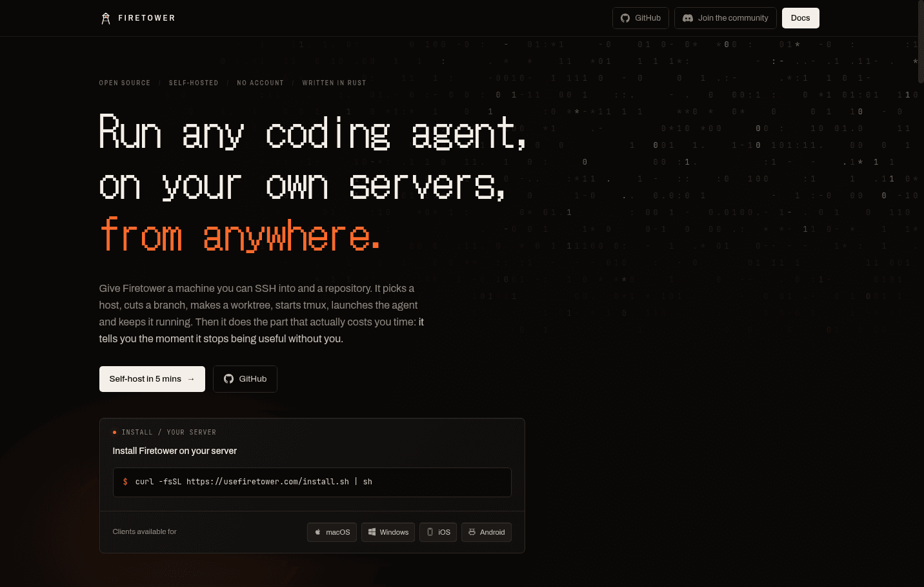Click the FIRETOWER brand name
The image size is (924, 587).
pos(147,18)
